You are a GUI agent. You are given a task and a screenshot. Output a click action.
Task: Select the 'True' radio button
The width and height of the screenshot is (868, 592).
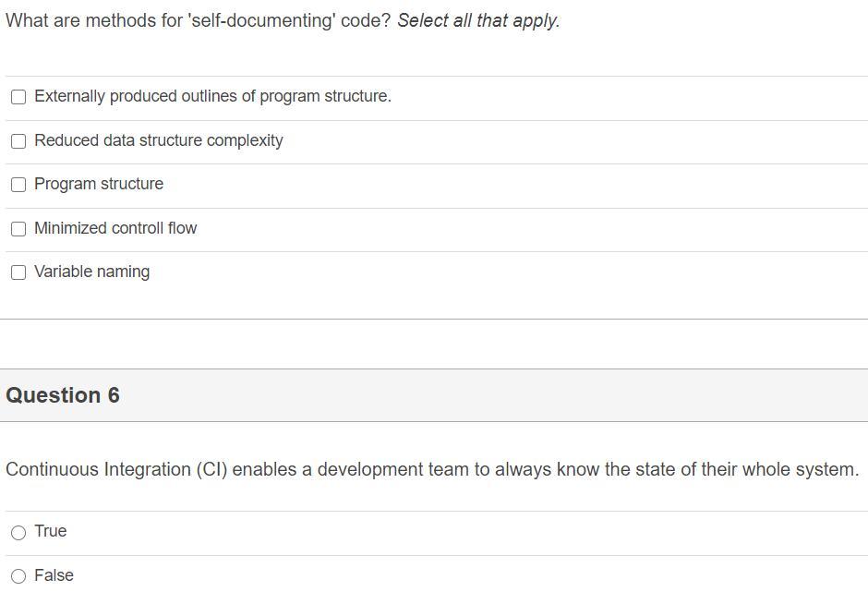(x=17, y=532)
